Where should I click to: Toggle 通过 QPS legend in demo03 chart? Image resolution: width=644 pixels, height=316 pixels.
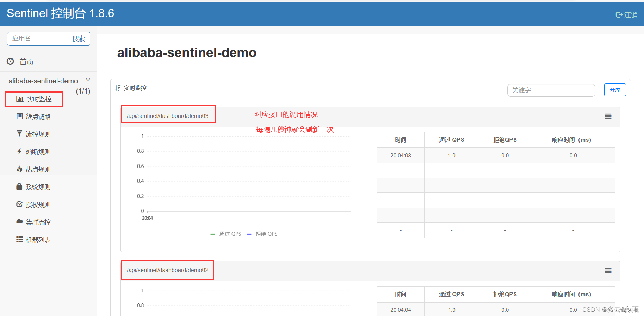coord(226,234)
